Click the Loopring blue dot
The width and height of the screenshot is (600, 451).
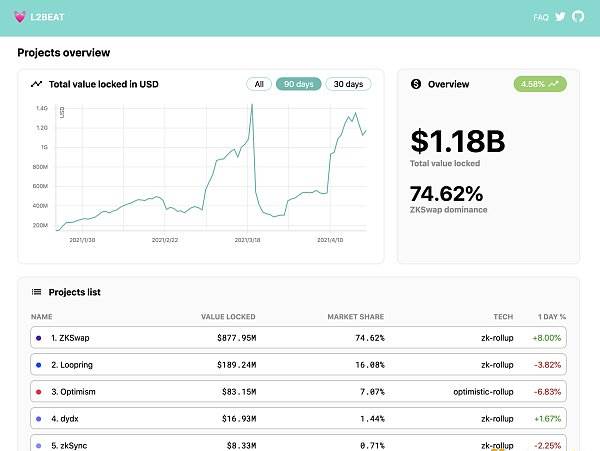point(39,365)
